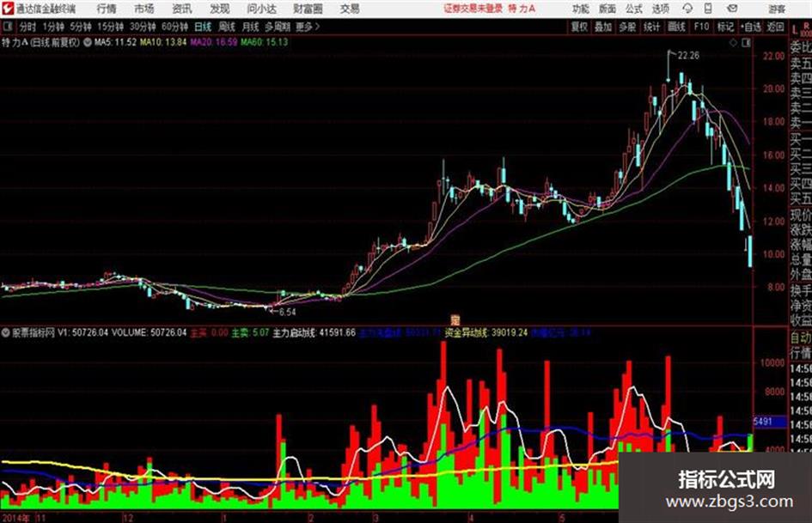Click the 叠加 overlay button

[603, 27]
